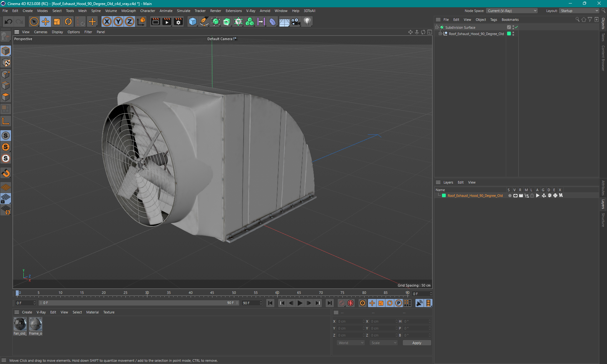Open Layers panel hamburger menu
The height and width of the screenshot is (364, 607).
(438, 182)
